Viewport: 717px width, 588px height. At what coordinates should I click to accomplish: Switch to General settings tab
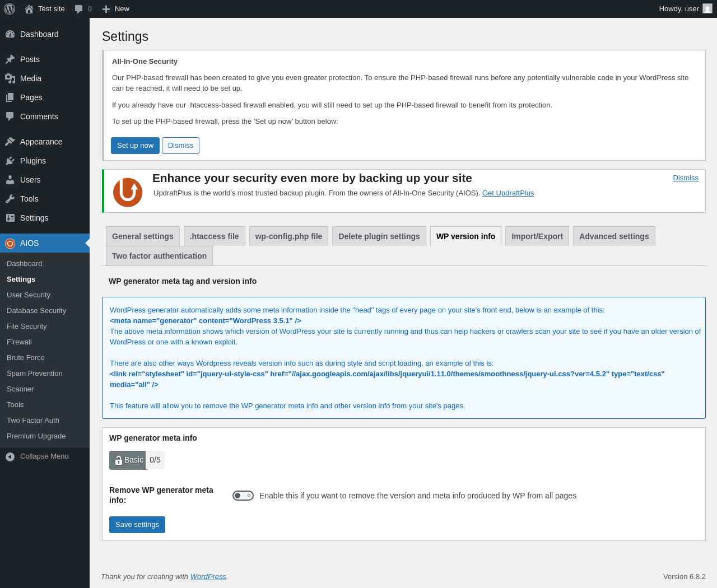point(143,236)
